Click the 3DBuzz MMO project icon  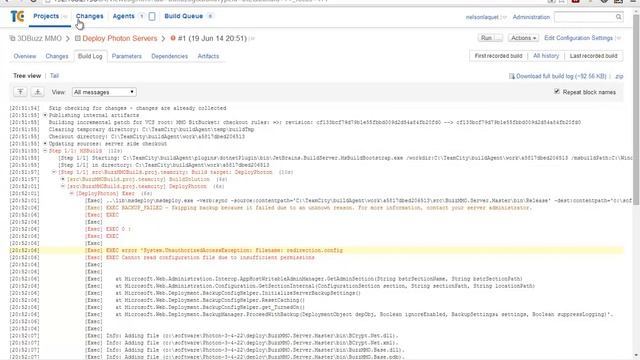pyautogui.click(x=12, y=38)
